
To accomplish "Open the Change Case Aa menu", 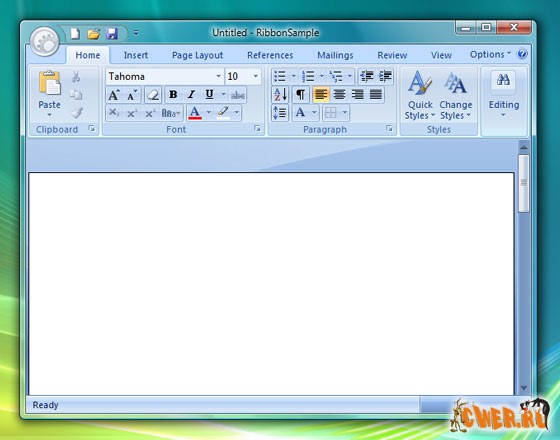I will [x=171, y=113].
